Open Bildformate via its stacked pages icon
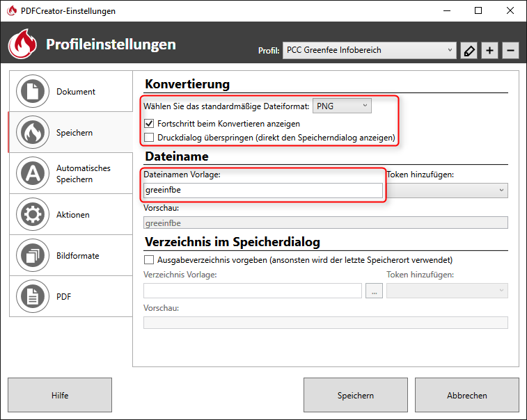The width and height of the screenshot is (527, 420). tap(31, 256)
